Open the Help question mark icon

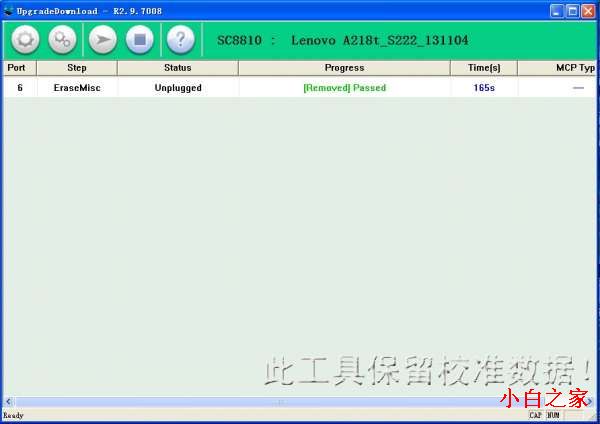click(181, 39)
